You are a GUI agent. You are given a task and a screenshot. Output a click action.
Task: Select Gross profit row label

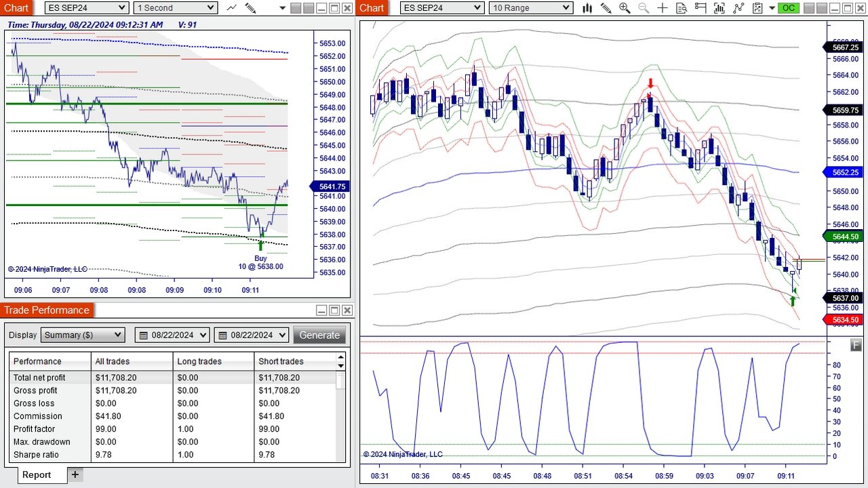35,390
